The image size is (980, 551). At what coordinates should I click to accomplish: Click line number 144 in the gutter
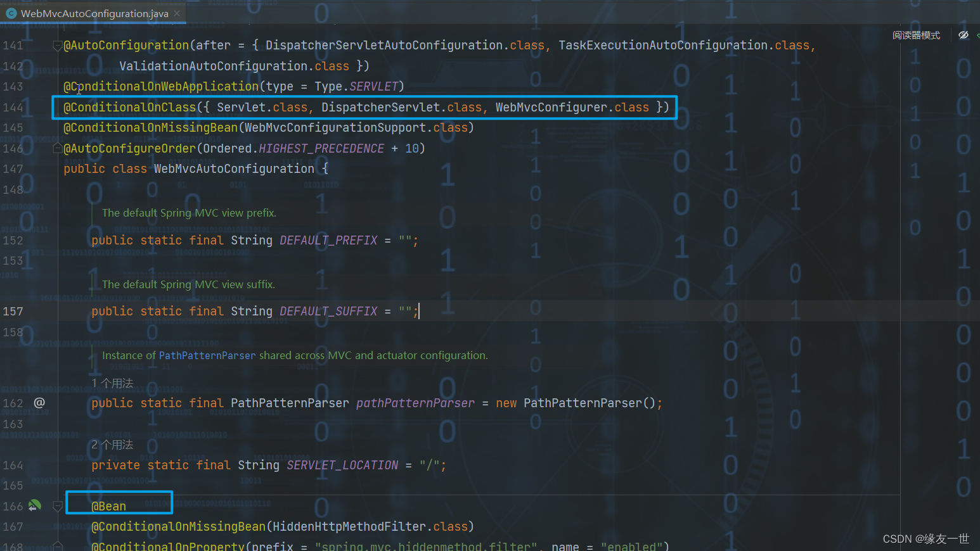point(13,108)
